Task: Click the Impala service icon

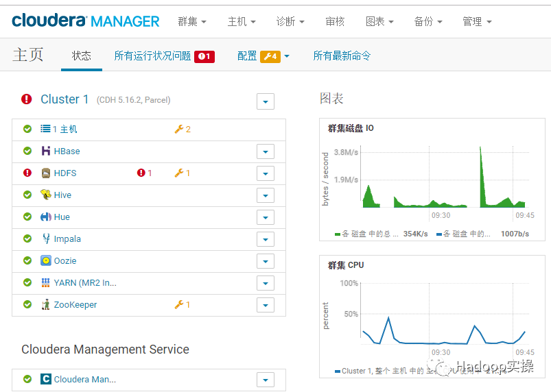Action: click(x=46, y=238)
